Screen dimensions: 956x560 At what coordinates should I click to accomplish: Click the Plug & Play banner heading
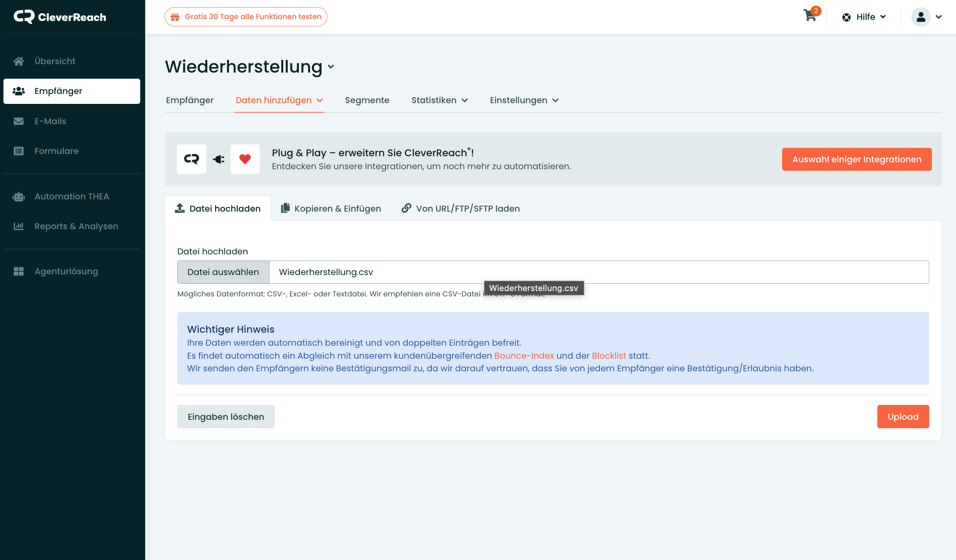(373, 153)
